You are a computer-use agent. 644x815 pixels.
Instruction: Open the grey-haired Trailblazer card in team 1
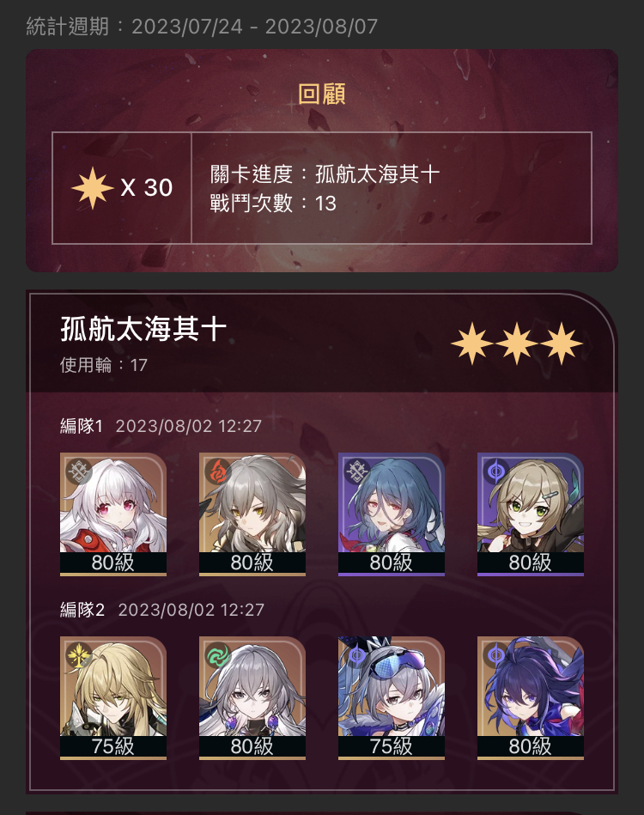pyautogui.click(x=252, y=514)
